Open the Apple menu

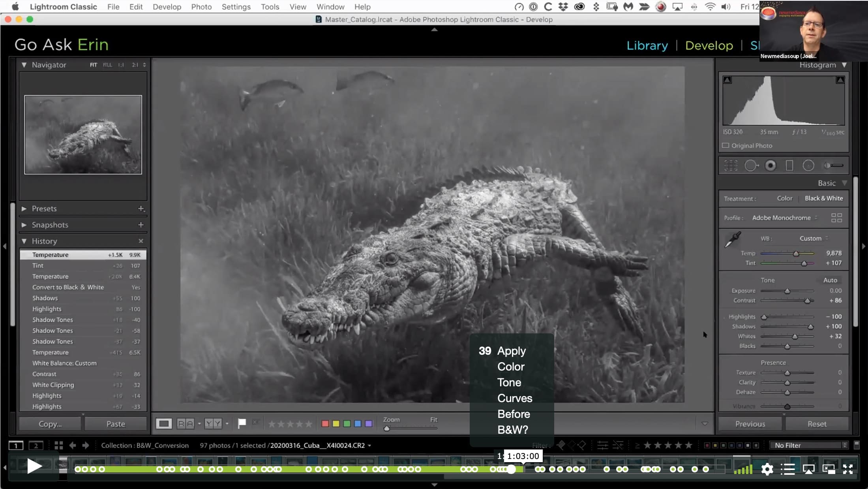pyautogui.click(x=15, y=7)
